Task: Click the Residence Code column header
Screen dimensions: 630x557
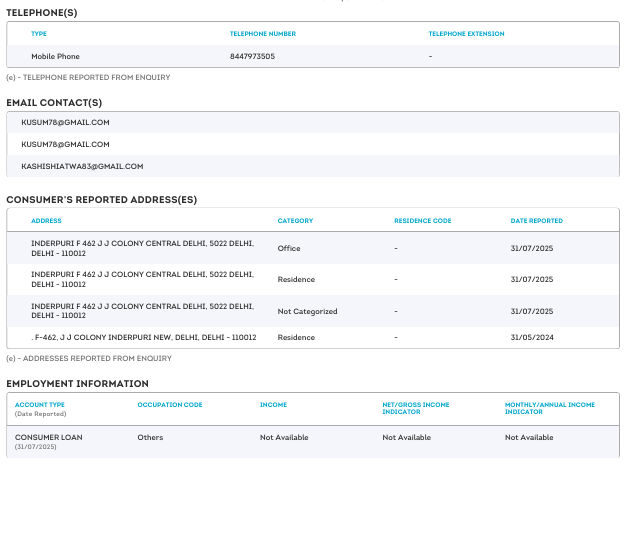Action: 422,221
